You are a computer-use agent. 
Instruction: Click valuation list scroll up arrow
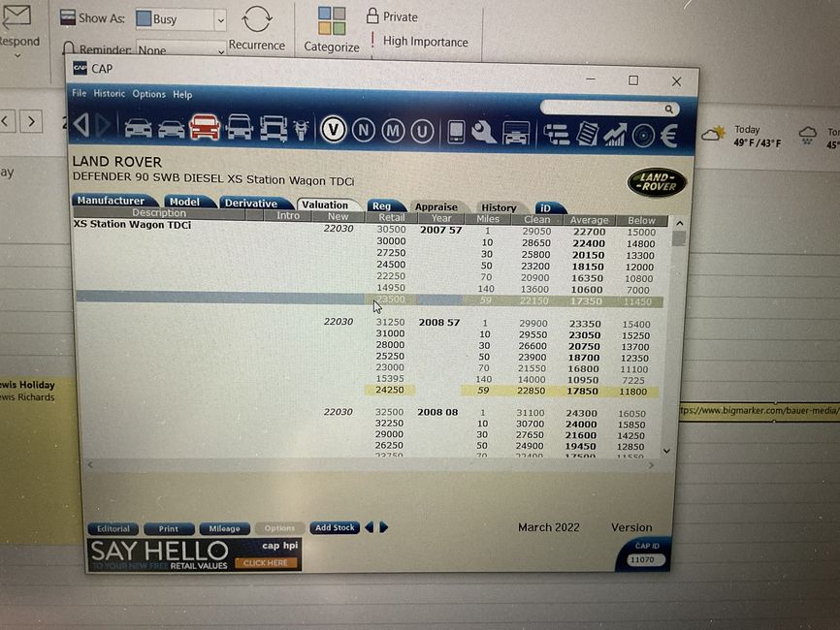pyautogui.click(x=679, y=223)
